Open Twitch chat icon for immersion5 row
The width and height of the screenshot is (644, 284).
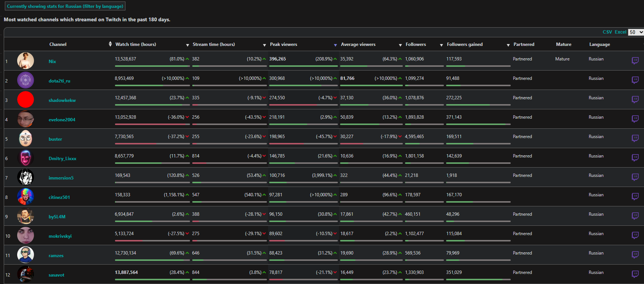point(635,177)
